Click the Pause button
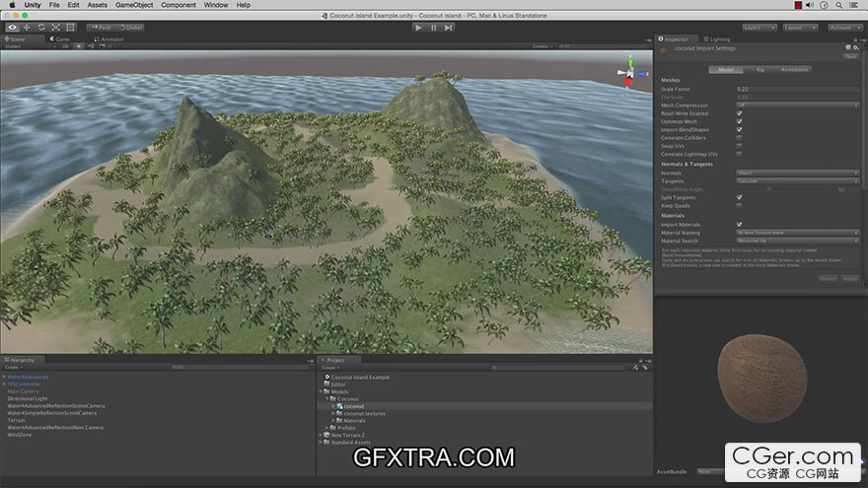868x488 pixels. (x=433, y=28)
